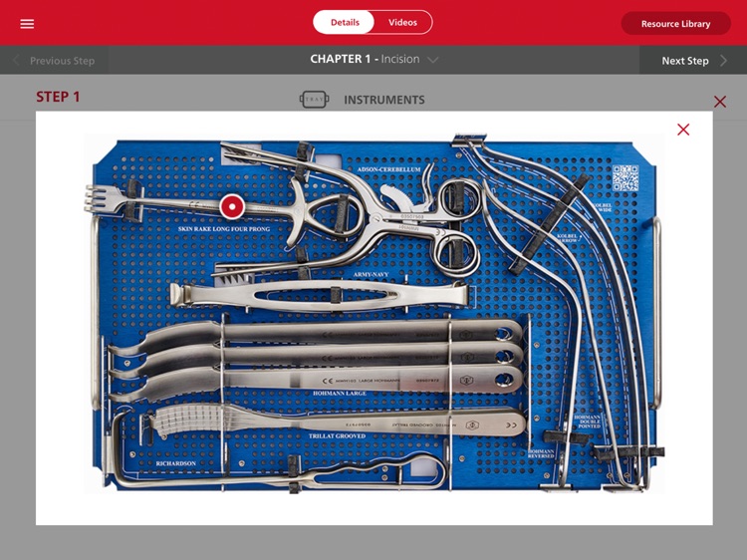Click the STEP 1 heading
The width and height of the screenshot is (747, 560).
tap(58, 97)
